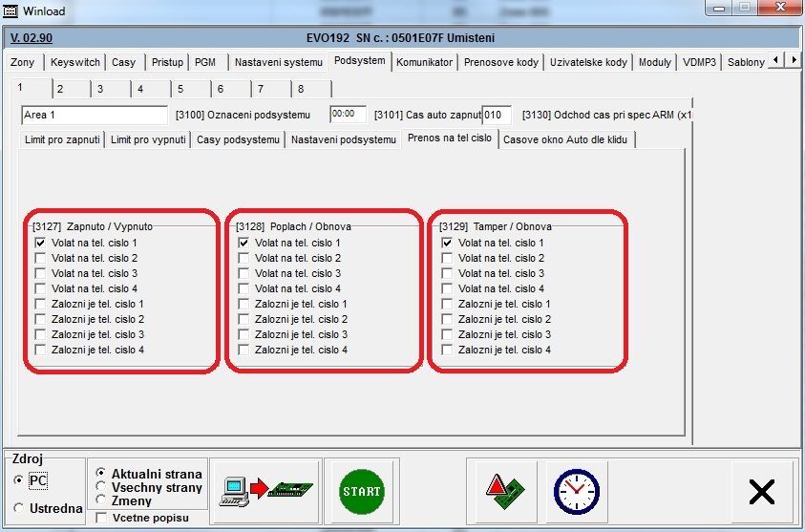Click the auto-arm time field 00:00
Image resolution: width=805 pixels, height=532 pixels.
coord(348,115)
